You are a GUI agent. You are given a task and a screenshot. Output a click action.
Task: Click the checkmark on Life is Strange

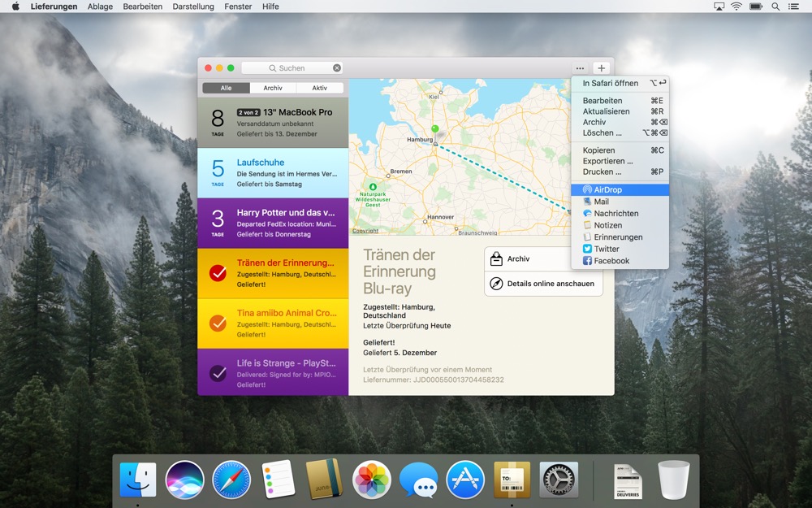tap(218, 373)
